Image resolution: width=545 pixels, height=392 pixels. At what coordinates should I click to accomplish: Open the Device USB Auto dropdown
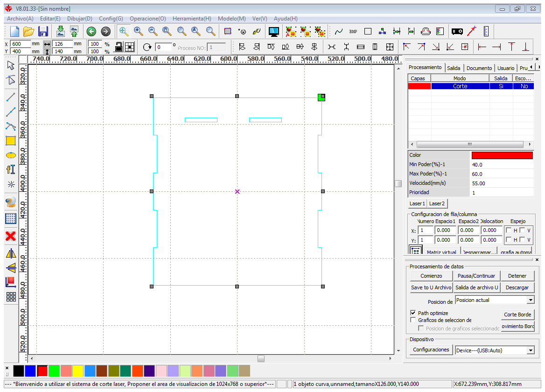(531, 350)
